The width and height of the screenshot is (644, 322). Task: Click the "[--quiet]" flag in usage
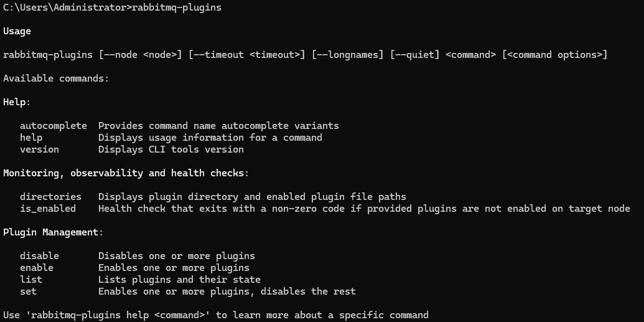tap(414, 55)
